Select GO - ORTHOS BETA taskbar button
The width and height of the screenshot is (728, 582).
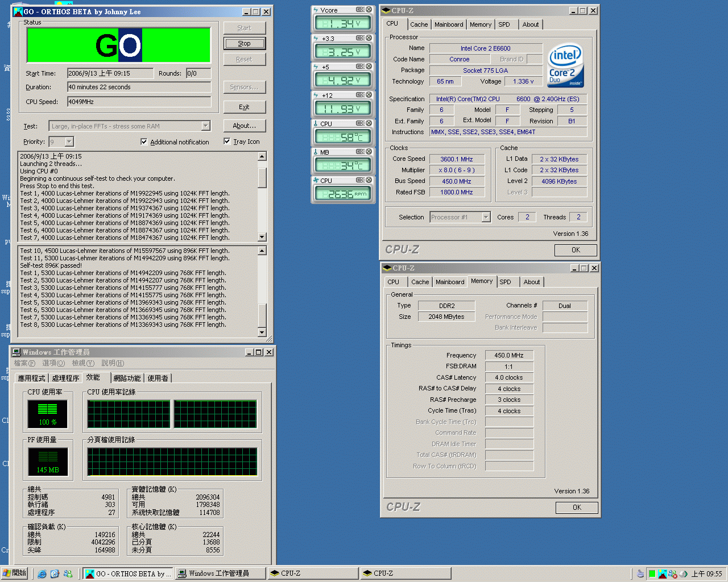pos(128,573)
